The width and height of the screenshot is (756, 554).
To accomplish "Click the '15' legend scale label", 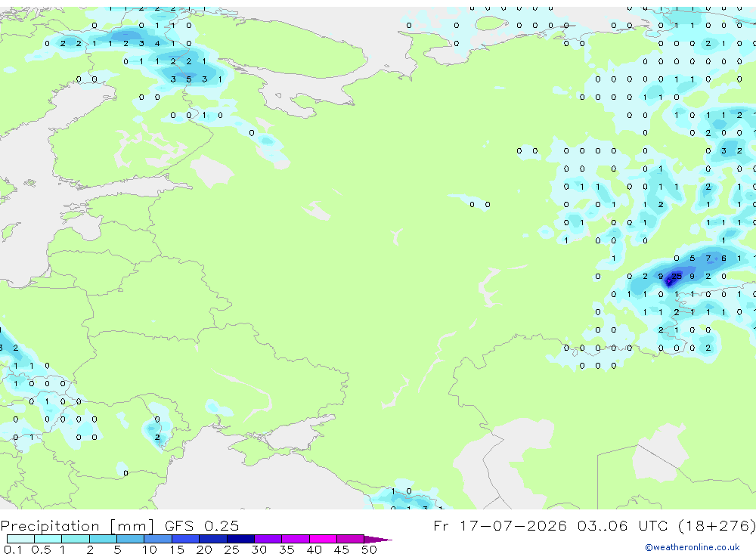I will (177, 549).
